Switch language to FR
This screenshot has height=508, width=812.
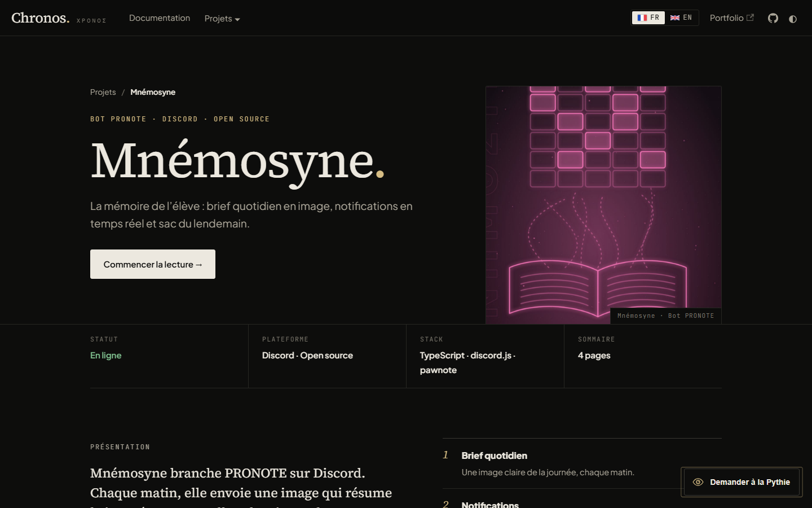tap(648, 17)
